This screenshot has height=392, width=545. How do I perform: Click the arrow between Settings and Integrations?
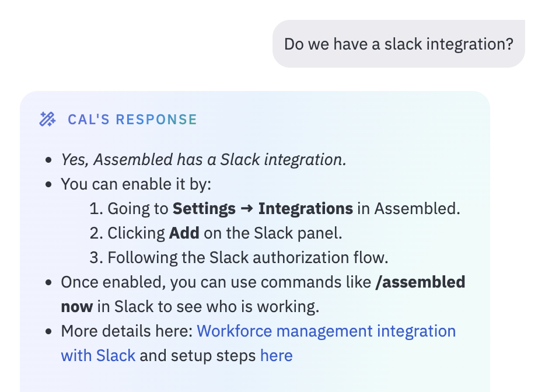tap(247, 209)
